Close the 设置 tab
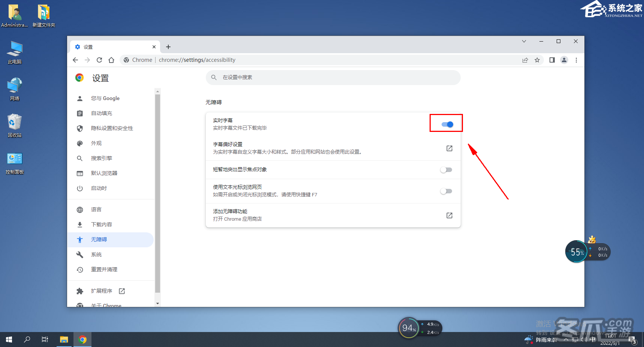644x347 pixels. (x=154, y=47)
